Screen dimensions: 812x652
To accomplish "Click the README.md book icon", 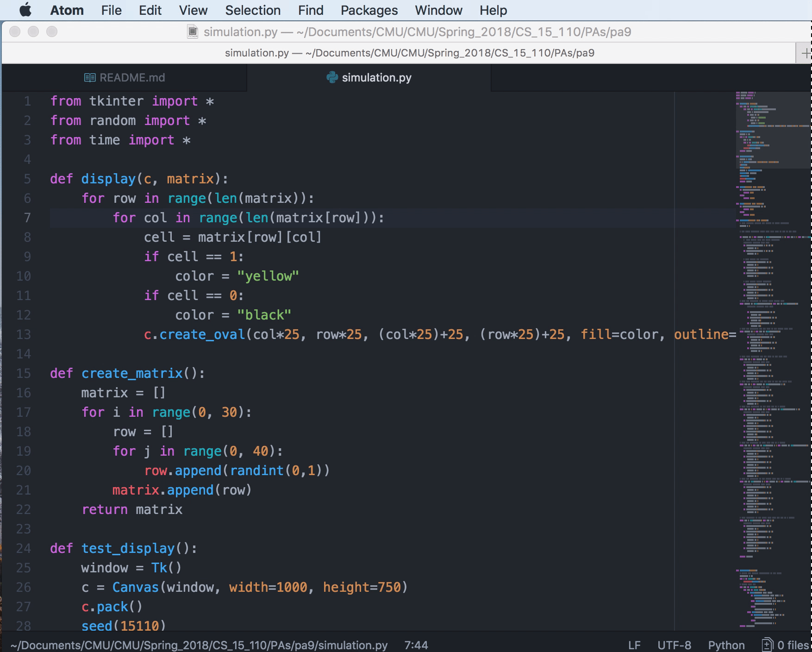I will (x=90, y=78).
